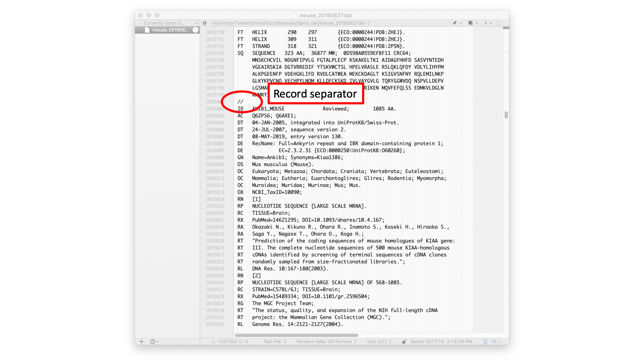This screenshot has height=362, width=644.
Task: Click line TISSUE=Brain; on line 1035816
Action: (x=271, y=213)
